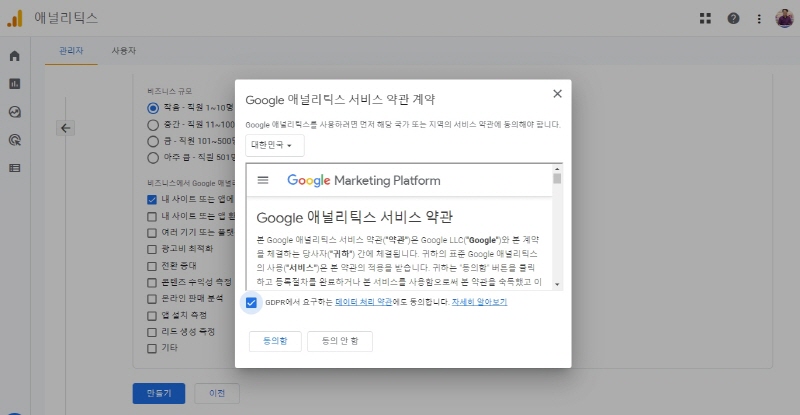
Task: Select the 작음 - 직원 1~10명 radio option
Action: coord(153,108)
